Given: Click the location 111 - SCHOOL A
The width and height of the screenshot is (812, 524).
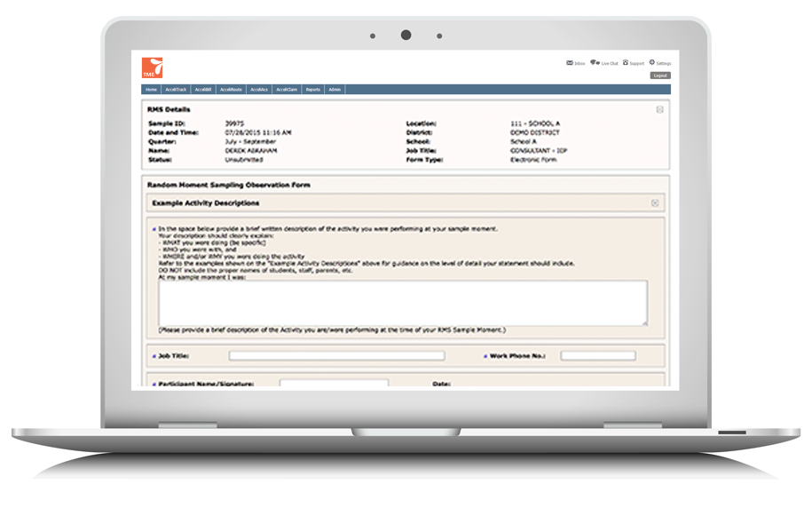Looking at the screenshot, I should click(x=535, y=123).
